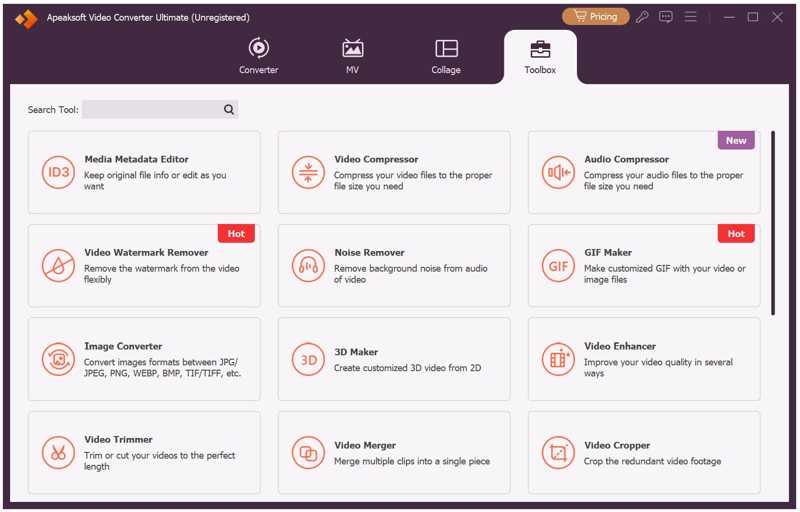Click the Hot badge on GIF Maker
This screenshot has width=800, height=512.
[x=736, y=234]
